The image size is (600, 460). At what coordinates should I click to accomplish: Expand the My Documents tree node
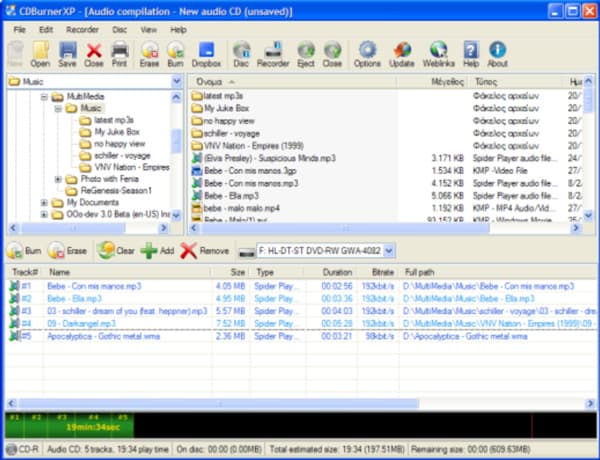(44, 202)
